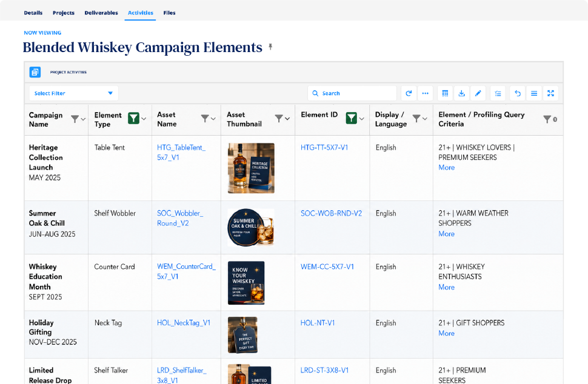Viewport: 588px width, 384px height.
Task: Click the Search input field
Action: point(352,93)
